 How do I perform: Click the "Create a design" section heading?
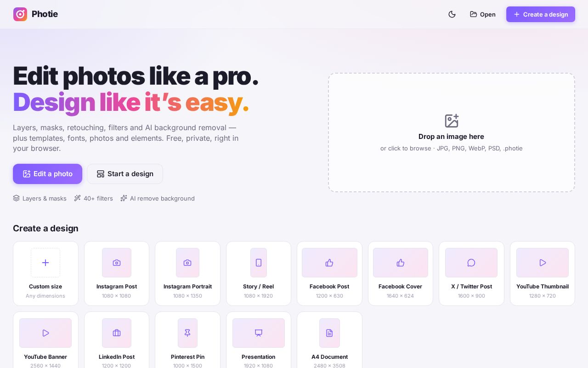click(x=45, y=228)
